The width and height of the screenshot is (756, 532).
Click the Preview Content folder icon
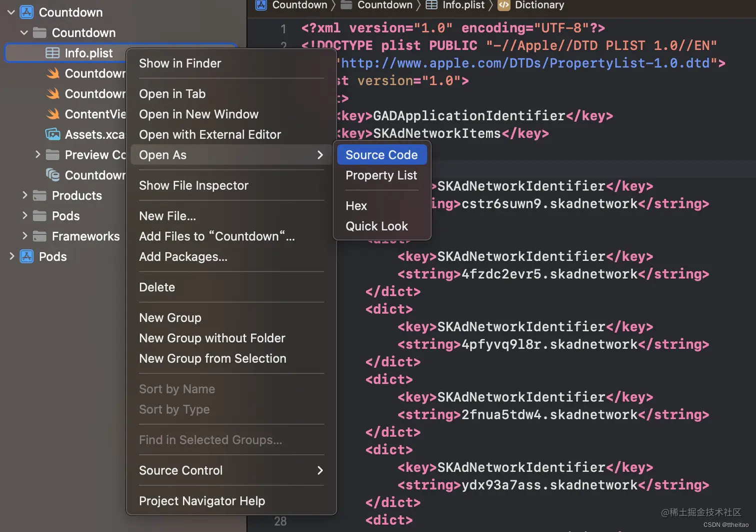52,155
